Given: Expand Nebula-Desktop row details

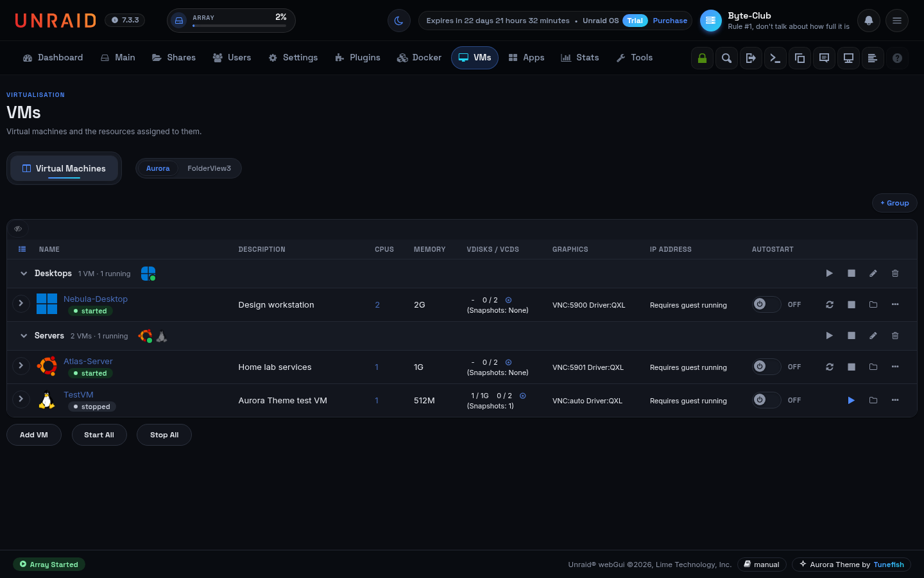Looking at the screenshot, I should 21,303.
